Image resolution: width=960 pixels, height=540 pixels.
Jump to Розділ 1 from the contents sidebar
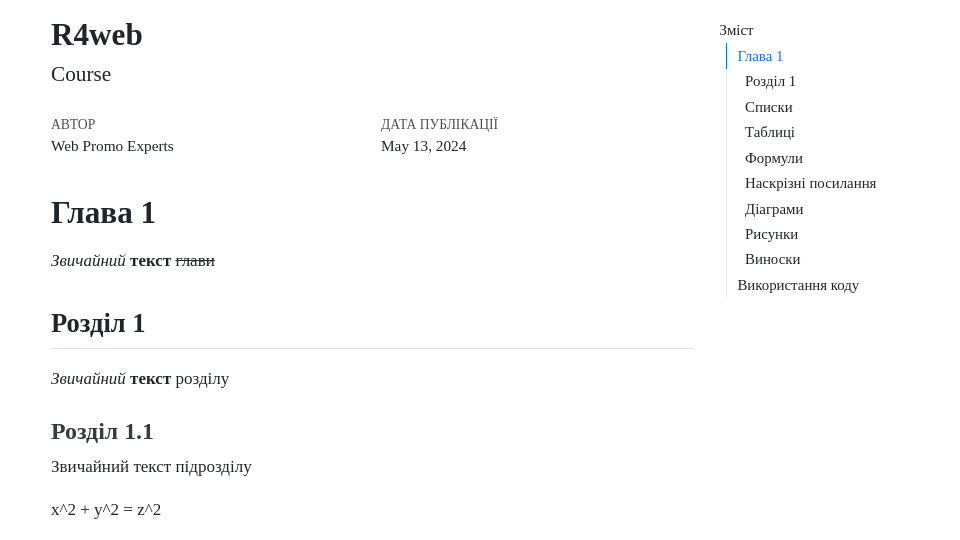[770, 81]
